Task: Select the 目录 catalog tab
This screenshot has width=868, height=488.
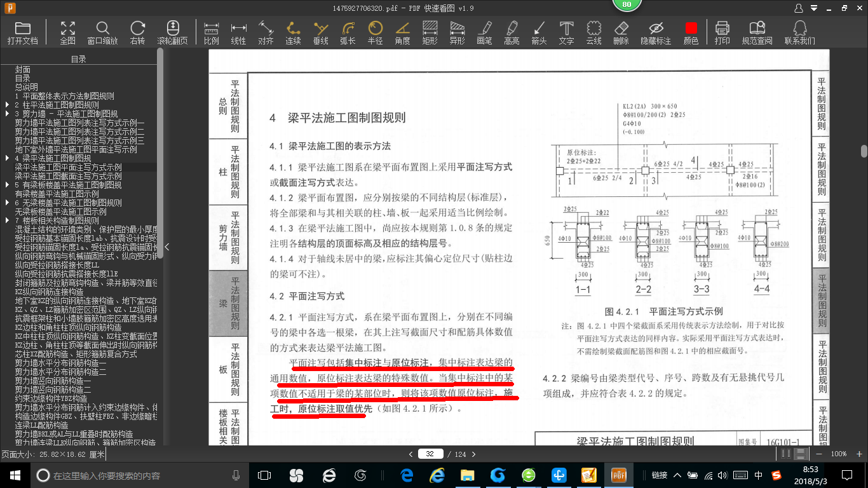Action: pos(78,58)
